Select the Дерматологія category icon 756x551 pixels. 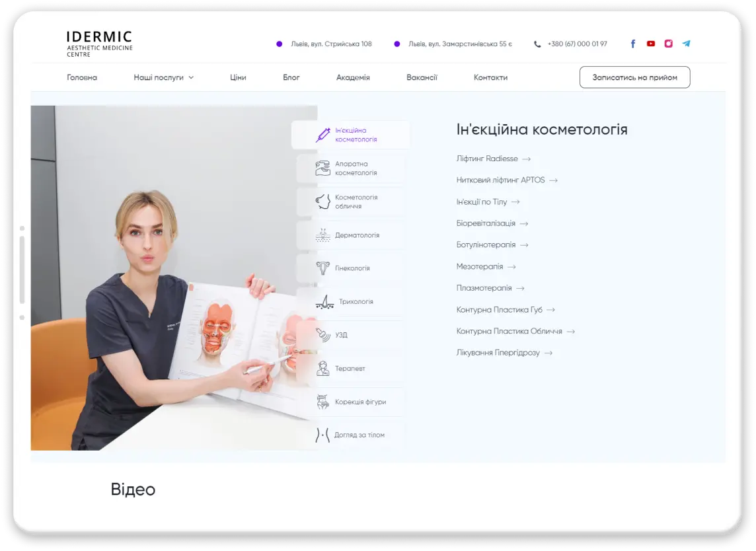tap(322, 235)
